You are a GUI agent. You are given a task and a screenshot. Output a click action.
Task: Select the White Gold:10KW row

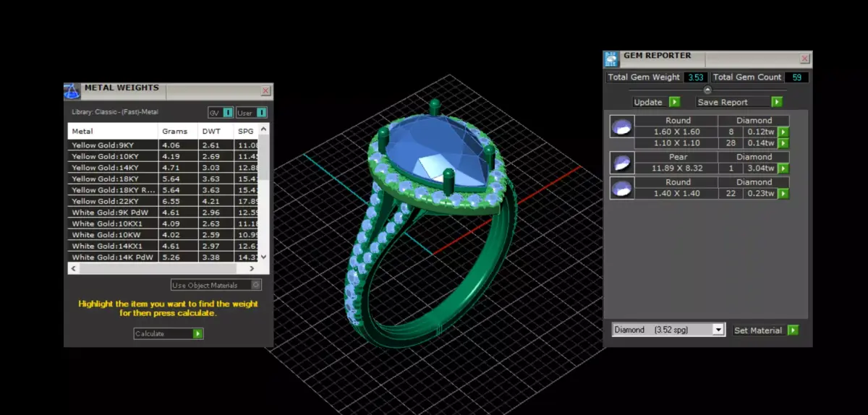pyautogui.click(x=163, y=235)
